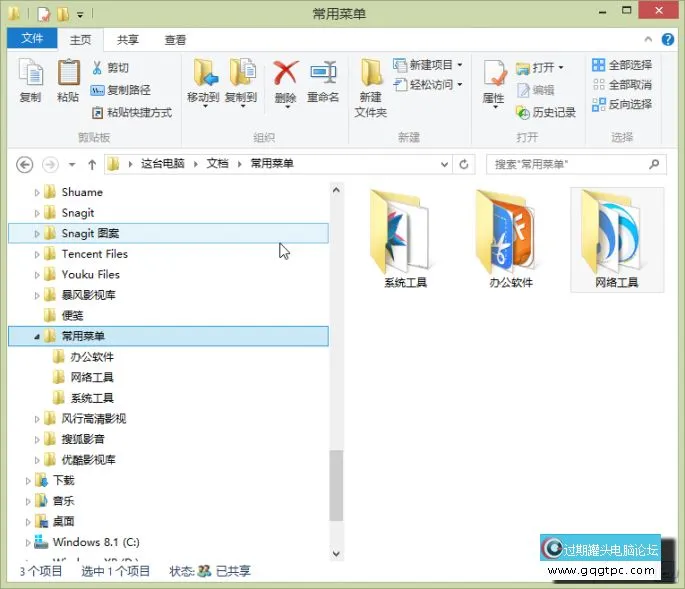Viewport: 685px width, 589px height.
Task: Create a New folder (新建文件夹)
Action: 370,87
